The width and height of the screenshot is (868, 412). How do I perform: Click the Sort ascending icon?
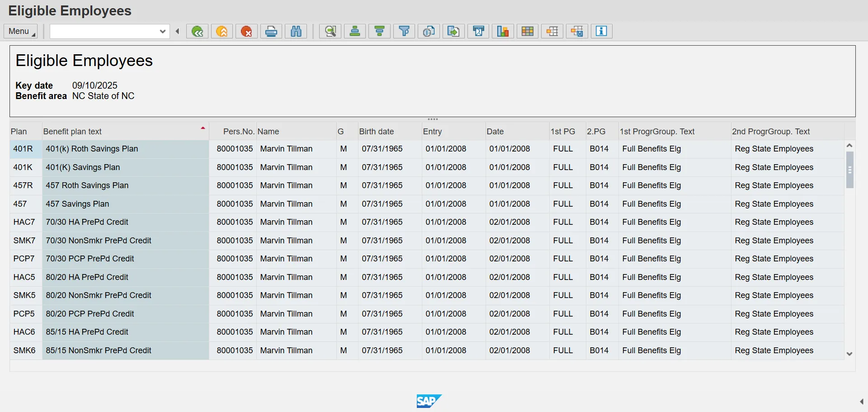tap(355, 31)
